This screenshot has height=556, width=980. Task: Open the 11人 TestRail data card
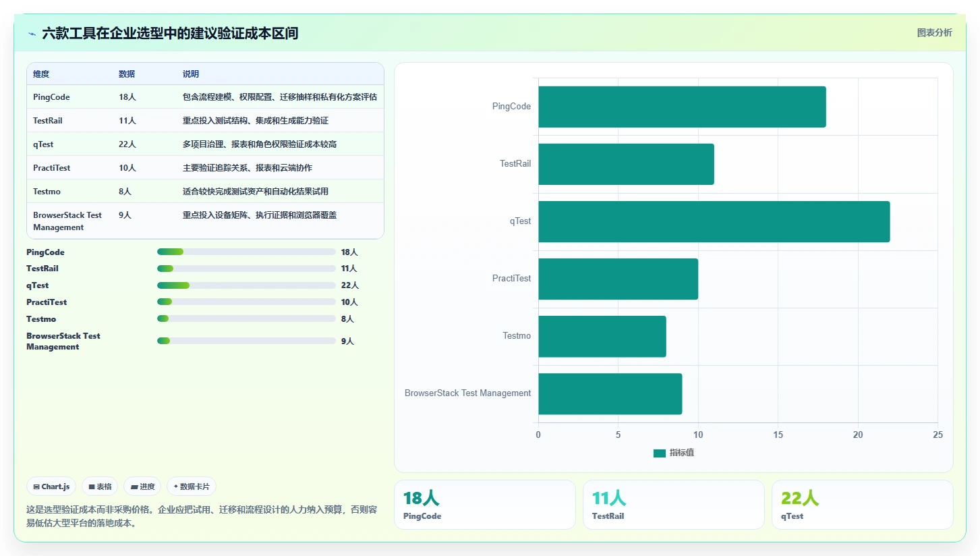click(x=674, y=505)
